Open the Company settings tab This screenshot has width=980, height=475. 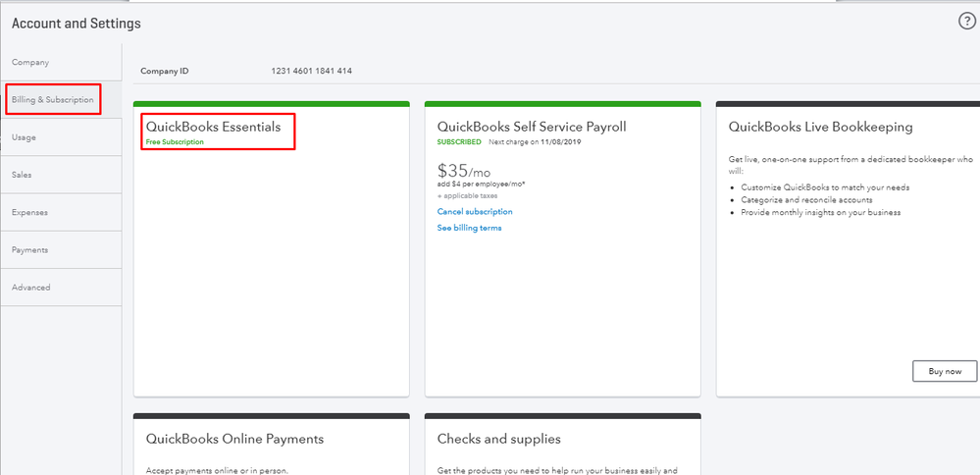point(61,63)
